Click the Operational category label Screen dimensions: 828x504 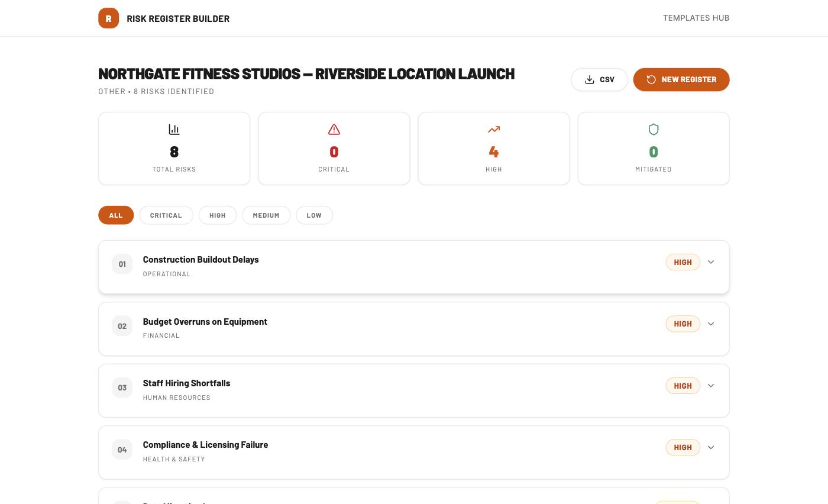pos(167,274)
